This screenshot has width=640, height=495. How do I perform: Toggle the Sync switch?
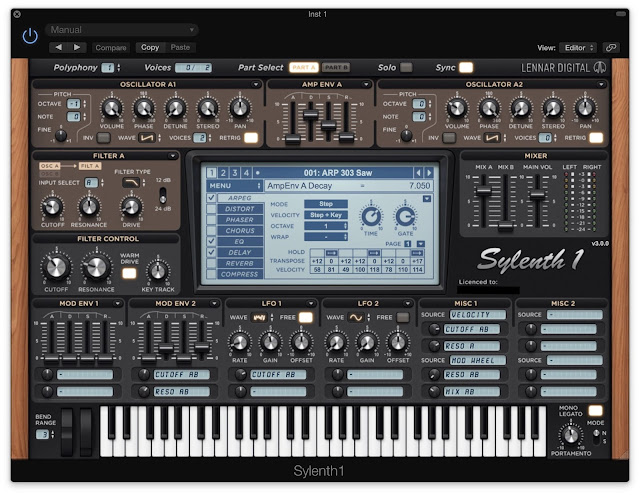tap(466, 67)
